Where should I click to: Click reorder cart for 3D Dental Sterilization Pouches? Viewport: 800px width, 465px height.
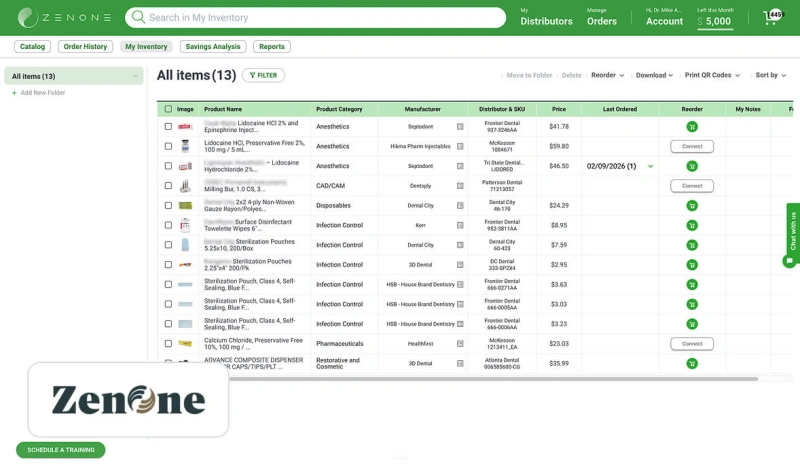pyautogui.click(x=692, y=265)
